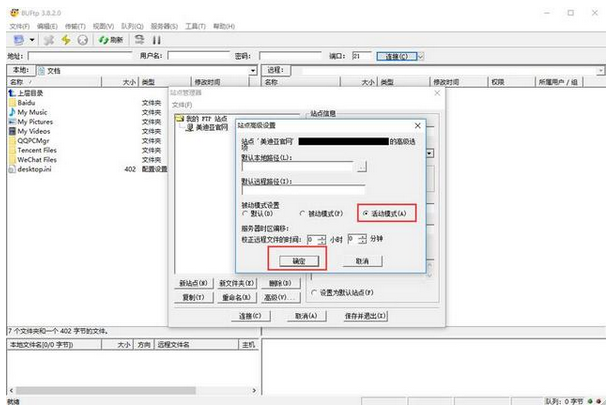610x412 pixels.
Task: Open the 文件(F) menu in the main window
Action: (19, 26)
